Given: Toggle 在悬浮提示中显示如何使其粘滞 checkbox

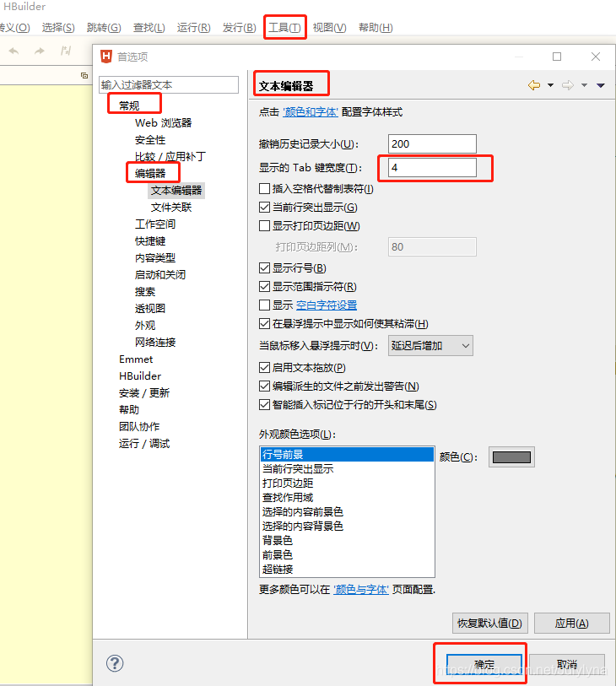Looking at the screenshot, I should (264, 324).
